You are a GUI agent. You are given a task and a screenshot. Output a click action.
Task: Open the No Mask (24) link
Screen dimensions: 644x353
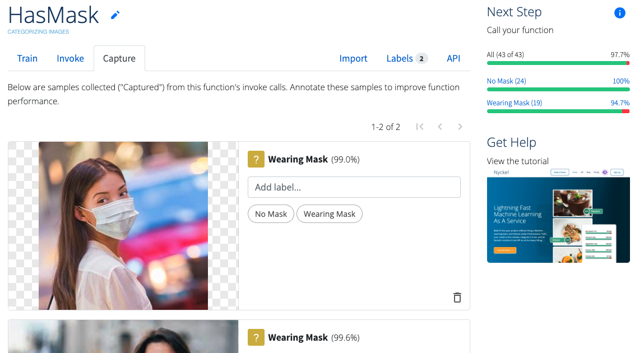(x=507, y=81)
